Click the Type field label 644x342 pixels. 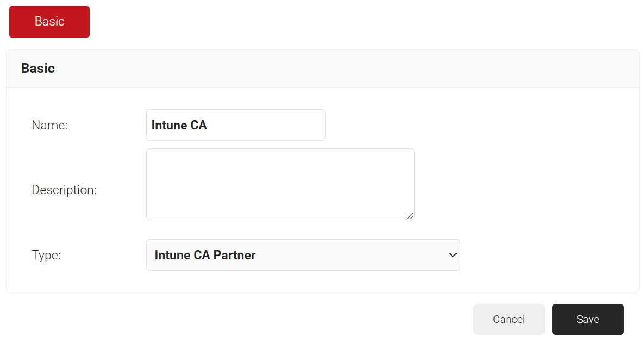pos(46,255)
